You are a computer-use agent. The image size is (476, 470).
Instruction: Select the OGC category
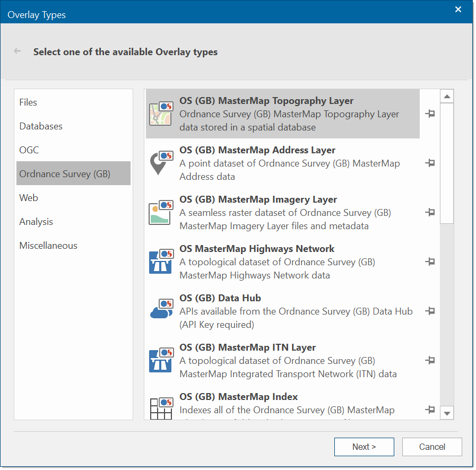tap(29, 150)
